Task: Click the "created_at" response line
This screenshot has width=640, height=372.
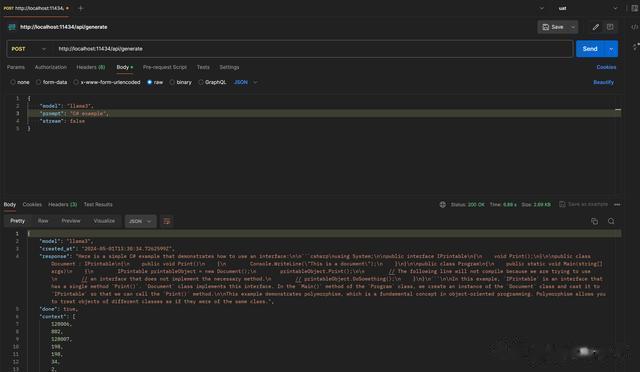Action: (107, 249)
